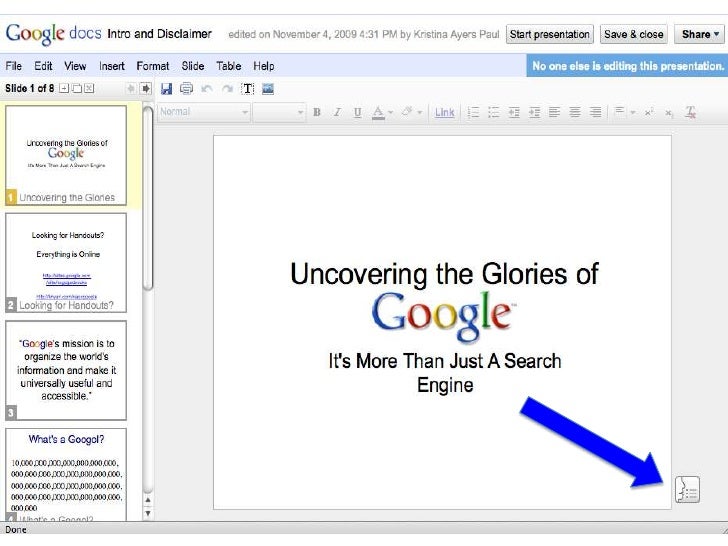Increase the text indent
Image resolution: width=728 pixels, height=546 pixels.
[x=534, y=112]
